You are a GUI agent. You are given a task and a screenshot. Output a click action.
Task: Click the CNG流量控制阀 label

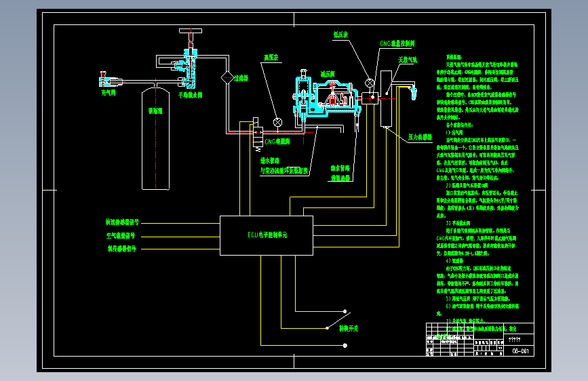(397, 43)
